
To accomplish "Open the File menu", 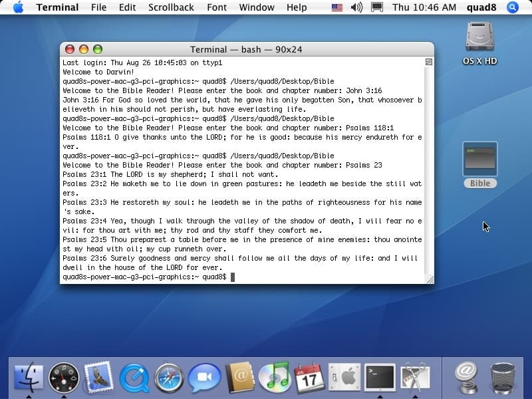I will 98,7.
